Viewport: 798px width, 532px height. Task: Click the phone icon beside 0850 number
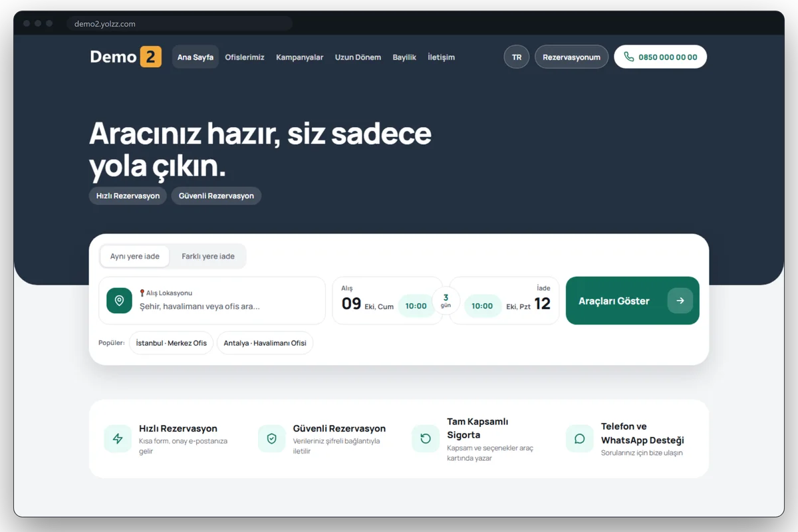click(x=628, y=57)
